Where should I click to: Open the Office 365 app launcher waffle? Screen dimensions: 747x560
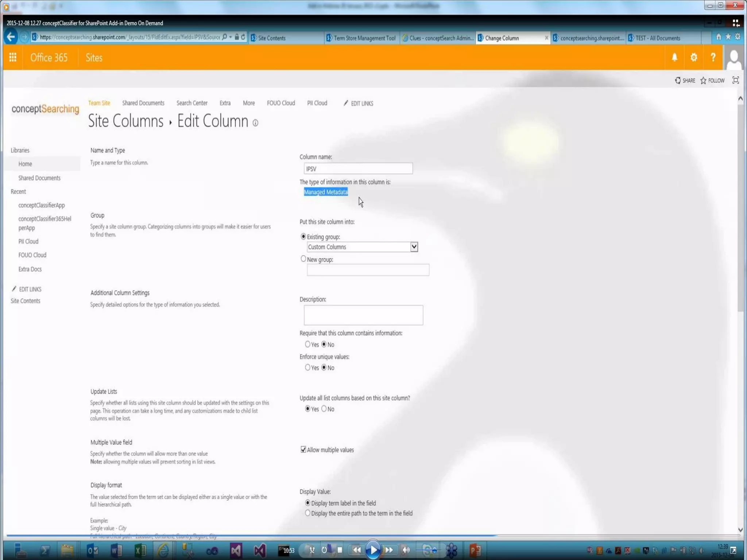[x=13, y=58]
